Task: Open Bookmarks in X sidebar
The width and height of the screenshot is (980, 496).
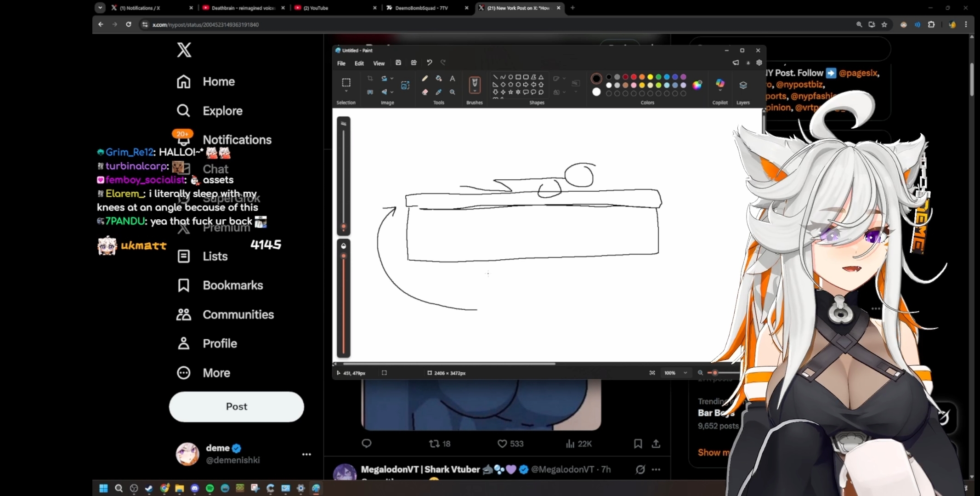Action: [220, 285]
